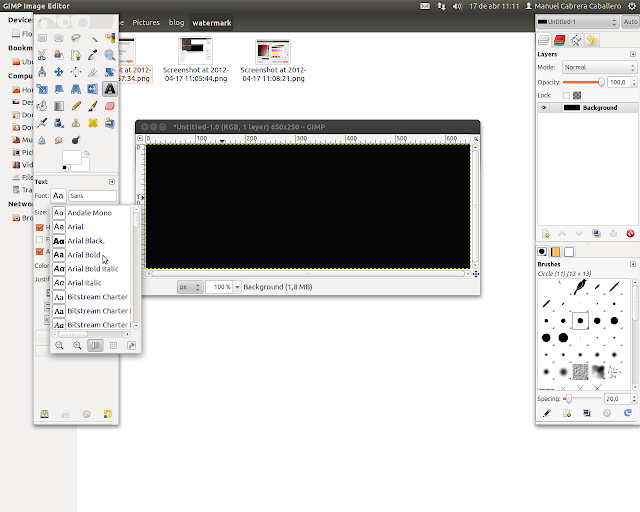Activate the Zoom magnifier tool
640x512 pixels.
(x=110, y=55)
